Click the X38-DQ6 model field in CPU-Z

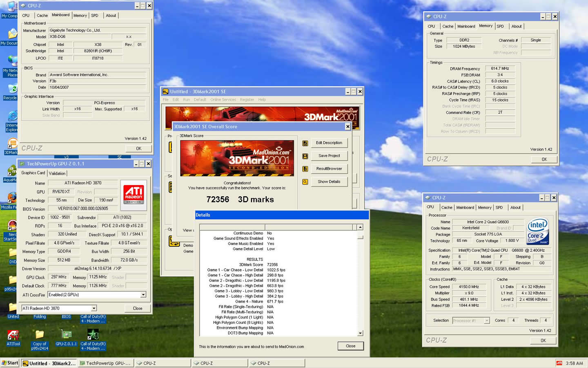[80, 37]
